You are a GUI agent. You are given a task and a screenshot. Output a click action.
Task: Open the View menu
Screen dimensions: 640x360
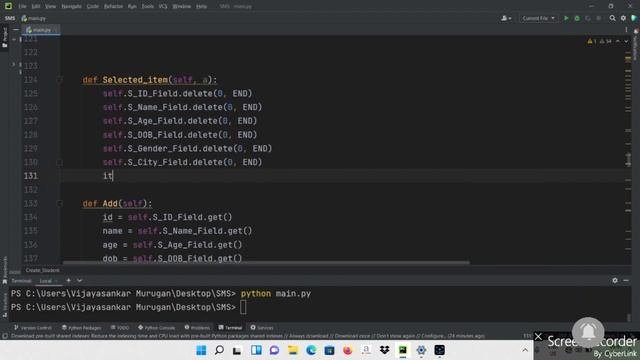tap(50, 6)
